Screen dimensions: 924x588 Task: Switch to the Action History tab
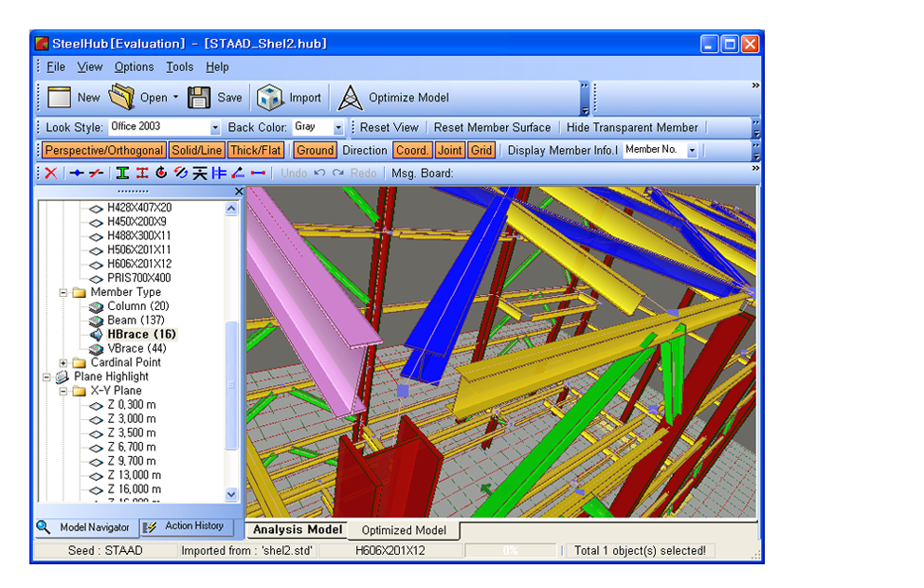pyautogui.click(x=186, y=526)
